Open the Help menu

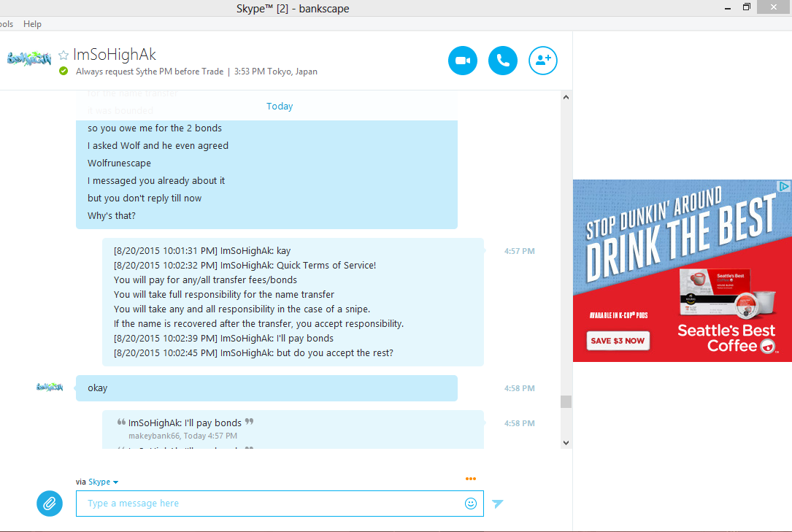[x=32, y=24]
